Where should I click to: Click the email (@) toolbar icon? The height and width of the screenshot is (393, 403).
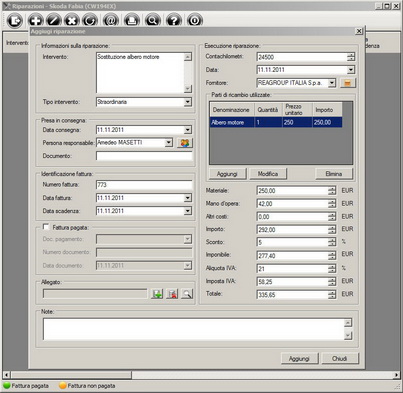coord(111,20)
